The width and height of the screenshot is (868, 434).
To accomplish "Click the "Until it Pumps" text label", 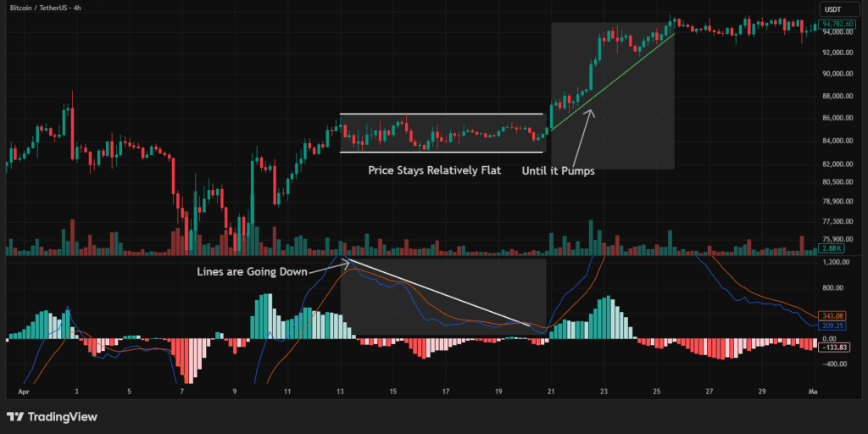I will click(x=558, y=170).
